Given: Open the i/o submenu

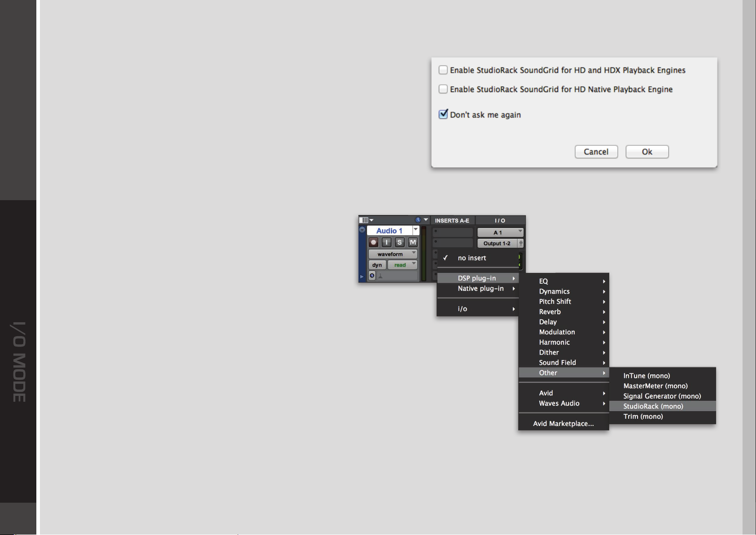Looking at the screenshot, I should (x=478, y=309).
